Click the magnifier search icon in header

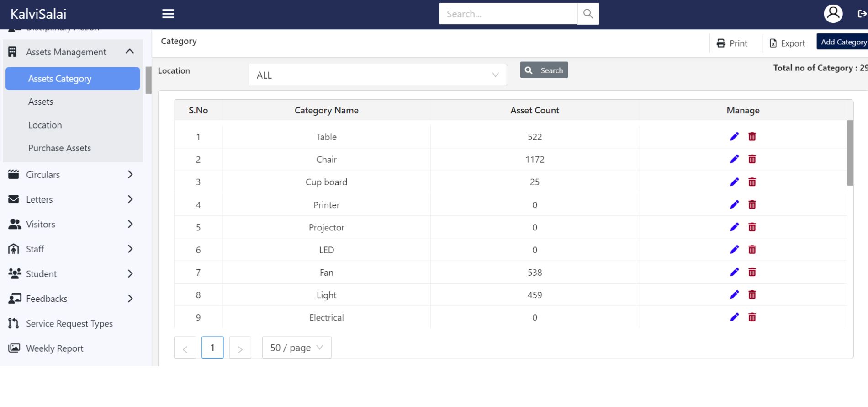588,14
